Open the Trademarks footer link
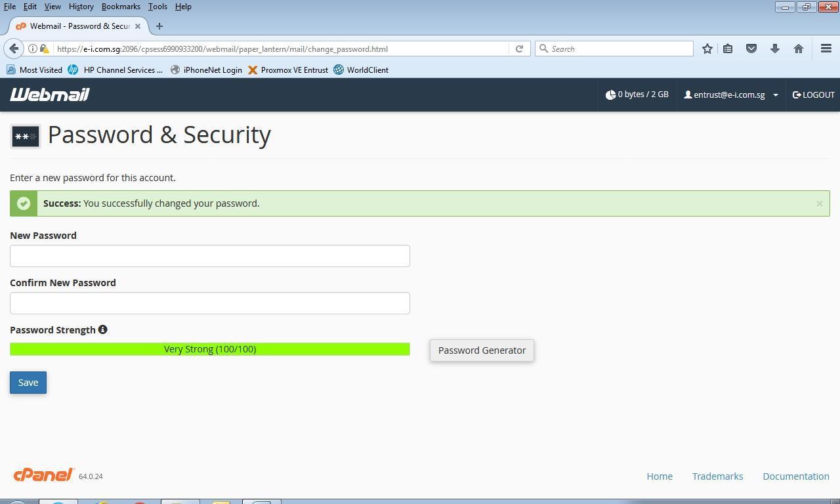This screenshot has width=840, height=504. click(x=717, y=476)
